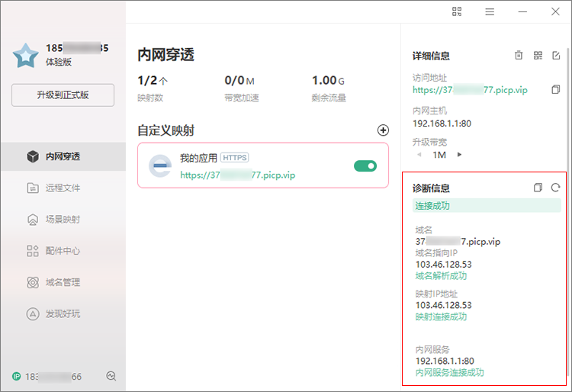Toggle off the 我的应用 mapping switch
This screenshot has height=392, width=572.
coord(365,165)
